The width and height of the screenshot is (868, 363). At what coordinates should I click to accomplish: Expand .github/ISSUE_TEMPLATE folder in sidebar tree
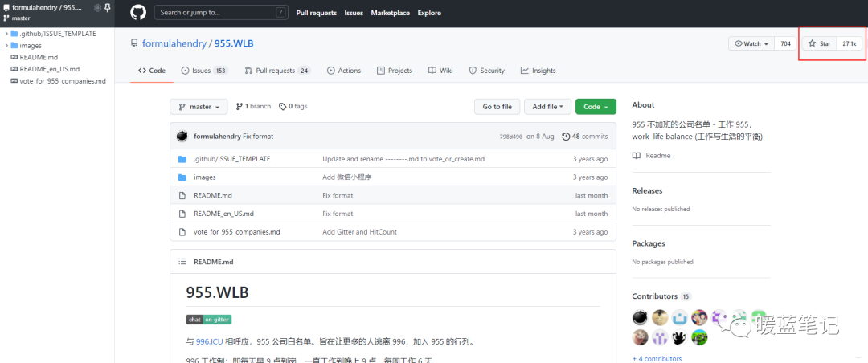tap(6, 34)
